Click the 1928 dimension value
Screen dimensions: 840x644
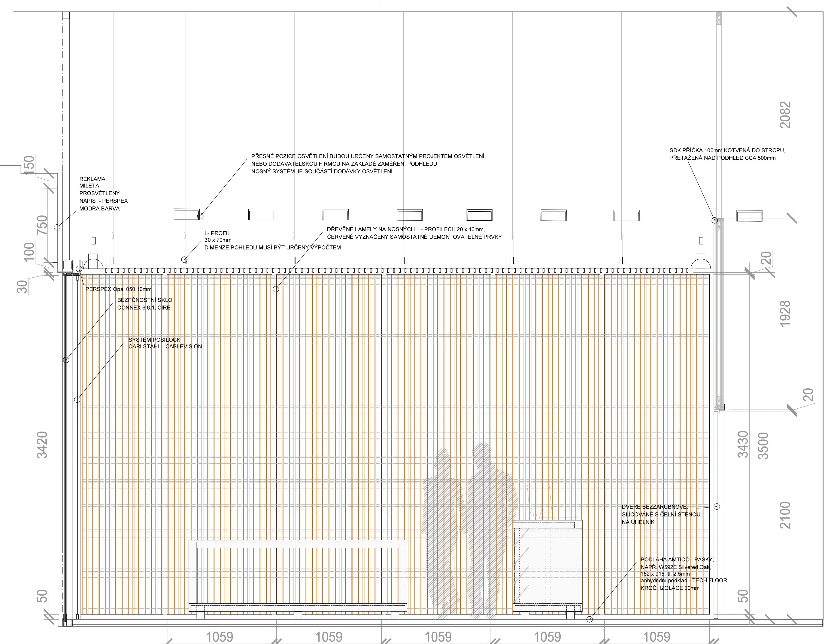(786, 314)
